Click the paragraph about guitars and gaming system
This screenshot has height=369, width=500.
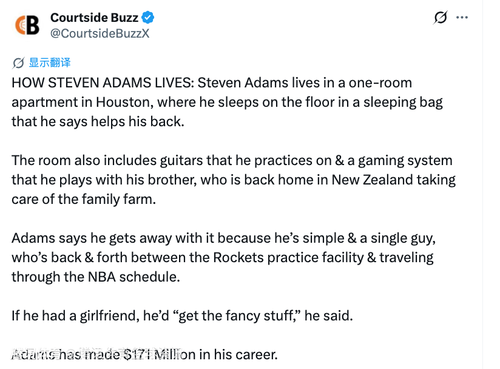click(233, 180)
